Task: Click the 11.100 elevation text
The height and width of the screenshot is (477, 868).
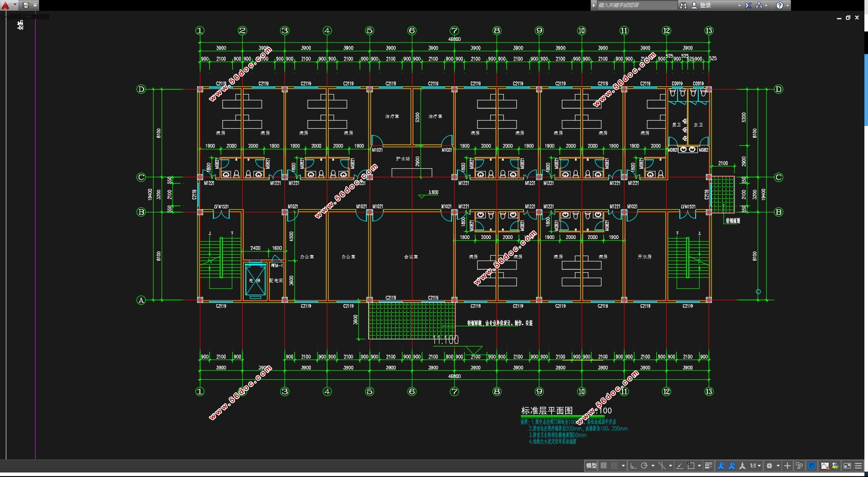Action: click(x=445, y=340)
